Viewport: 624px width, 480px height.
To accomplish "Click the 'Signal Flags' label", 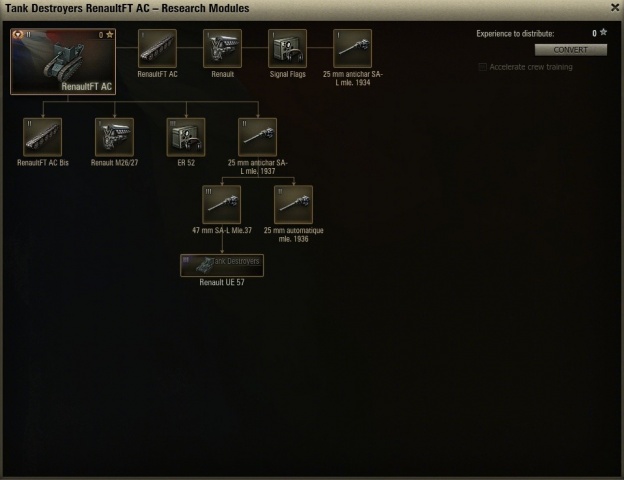I will click(287, 74).
